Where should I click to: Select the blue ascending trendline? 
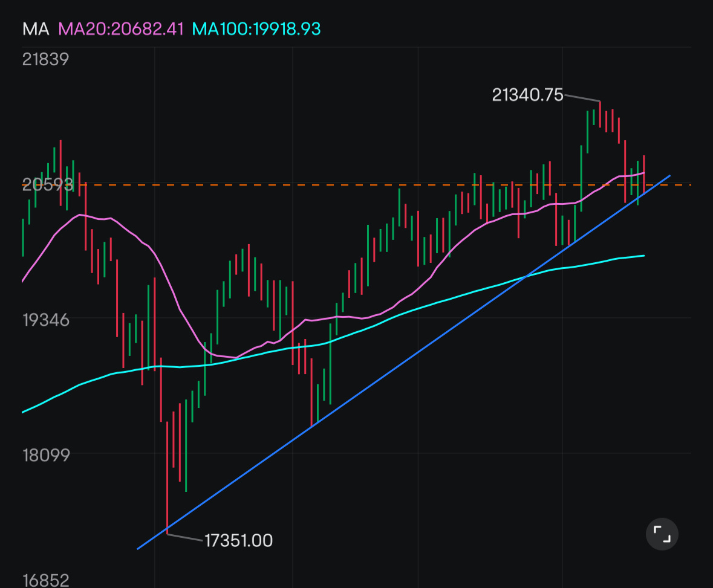(404, 362)
